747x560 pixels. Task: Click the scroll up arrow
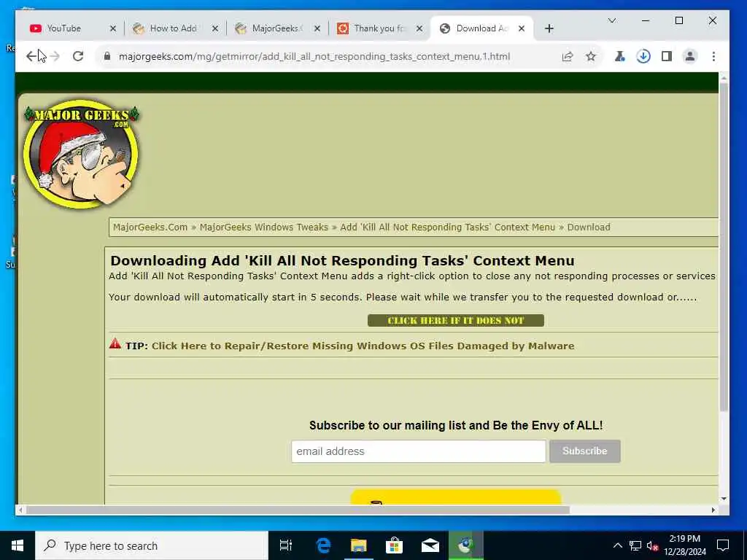pyautogui.click(x=724, y=77)
